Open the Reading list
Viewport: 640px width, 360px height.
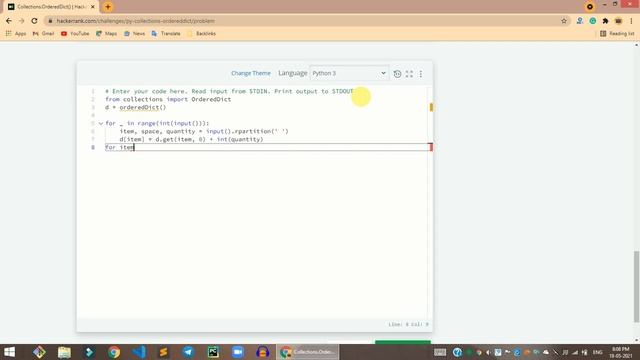pos(617,33)
